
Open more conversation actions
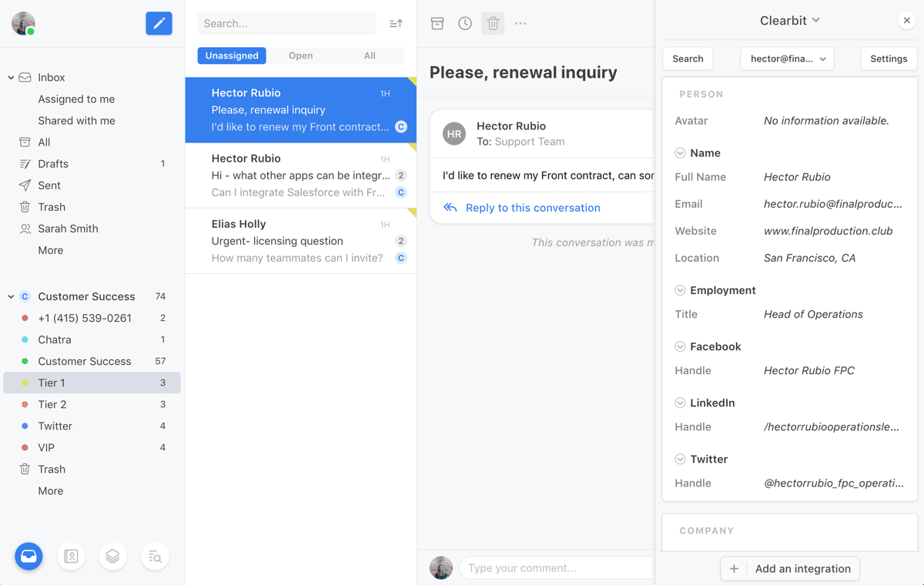tap(521, 23)
